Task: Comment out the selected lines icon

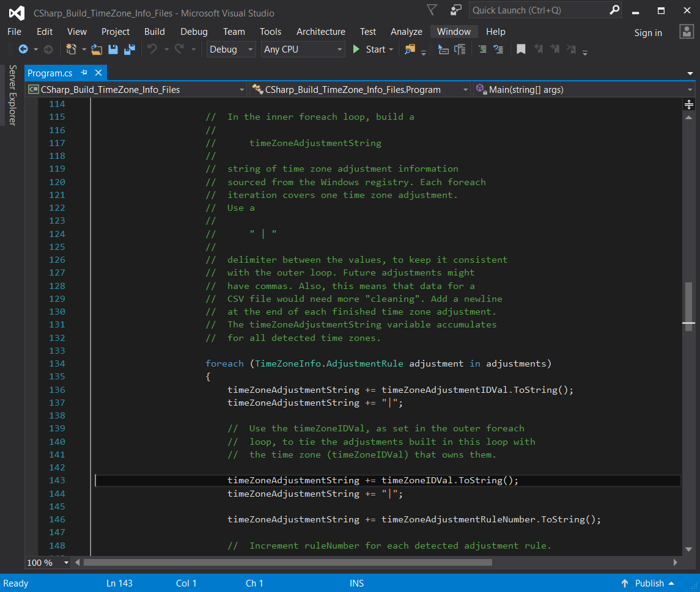Action: [482, 49]
